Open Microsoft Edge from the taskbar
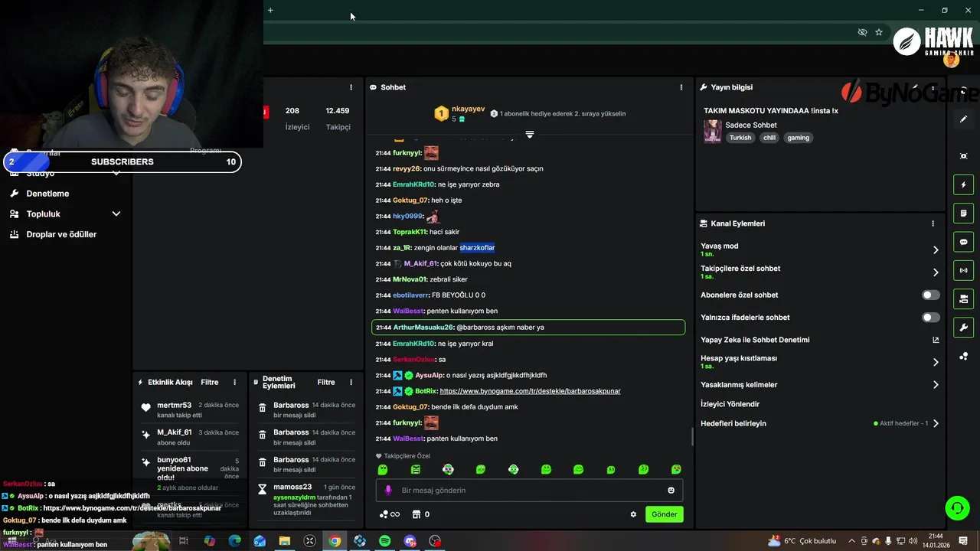Screen dimensions: 980x551 pos(234,541)
